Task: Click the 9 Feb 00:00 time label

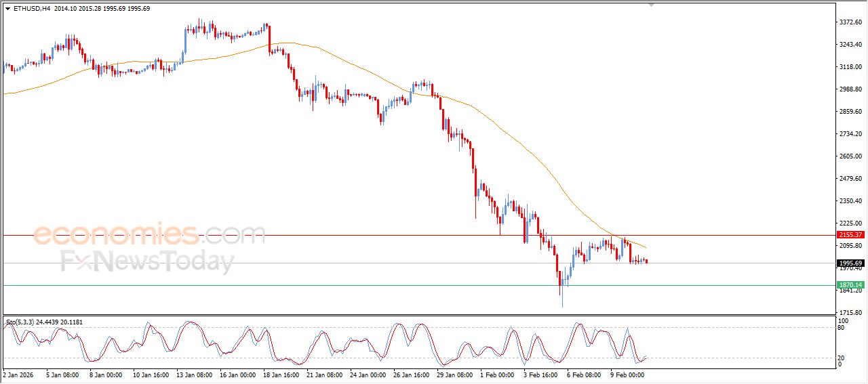Action: 627,374
